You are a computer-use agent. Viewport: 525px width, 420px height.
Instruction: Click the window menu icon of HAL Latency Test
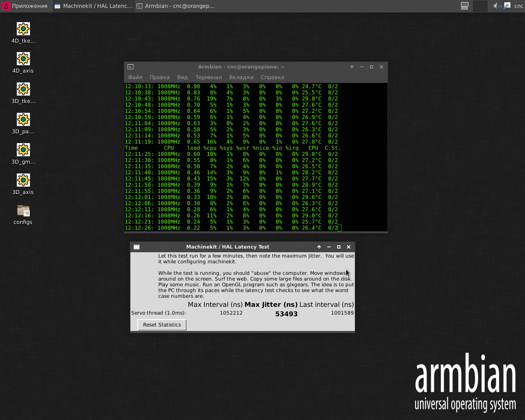pos(137,247)
